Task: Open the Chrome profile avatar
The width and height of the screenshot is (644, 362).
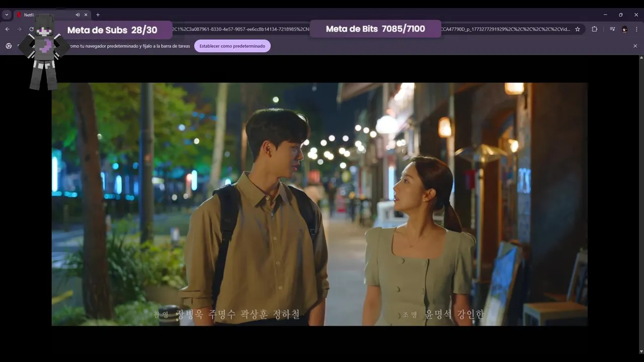Action: pos(624,29)
